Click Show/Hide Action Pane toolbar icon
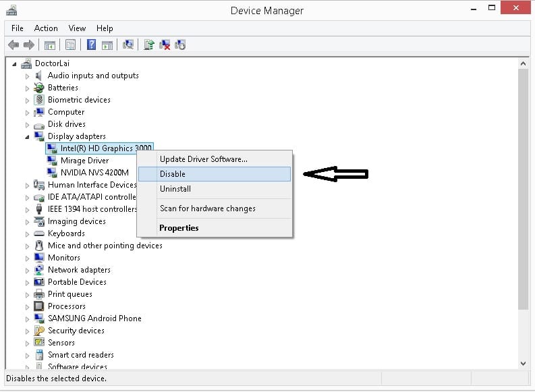Image resolution: width=535 pixels, height=392 pixels. [x=107, y=45]
